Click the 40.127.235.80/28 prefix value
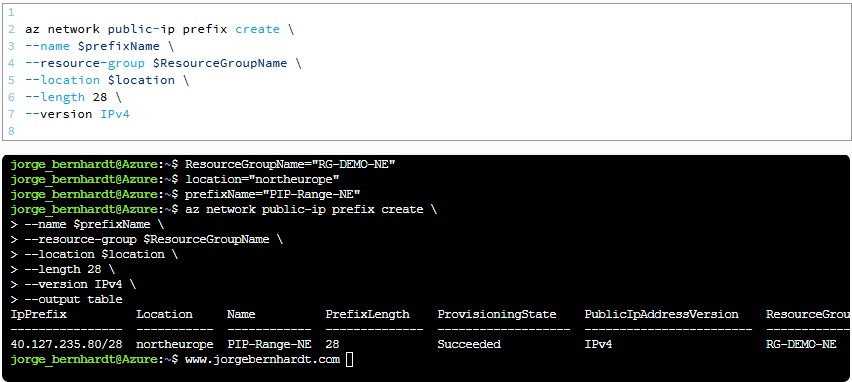The height and width of the screenshot is (382, 852). point(66,344)
